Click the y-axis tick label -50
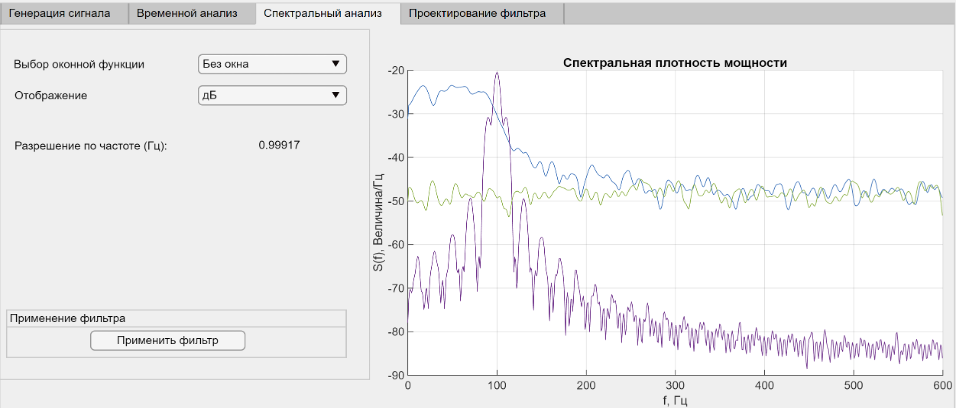The width and height of the screenshot is (956, 408). click(396, 201)
